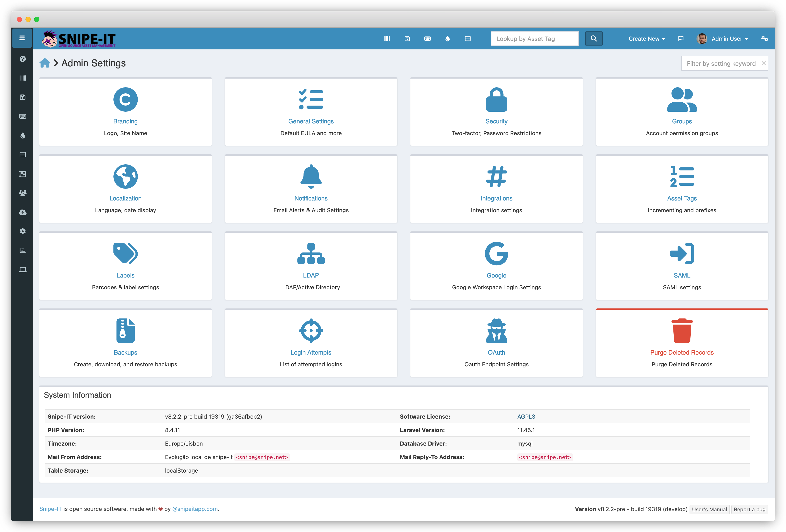Open the Consumables droplet icon in the sidebar
786x532 pixels.
coord(23,136)
